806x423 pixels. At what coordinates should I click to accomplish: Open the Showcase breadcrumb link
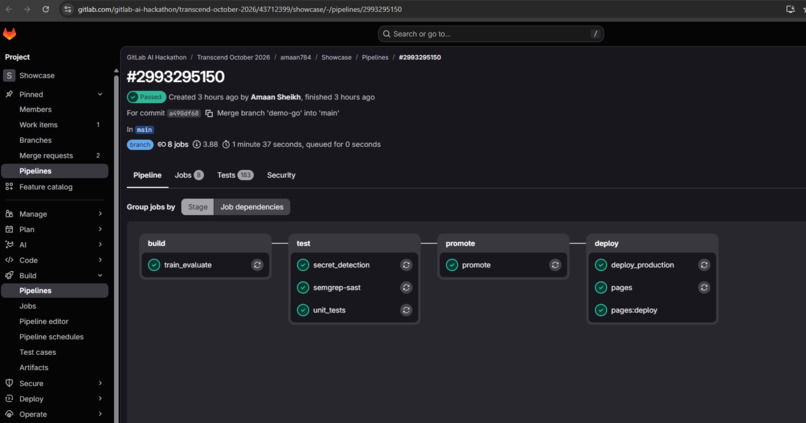click(x=337, y=58)
